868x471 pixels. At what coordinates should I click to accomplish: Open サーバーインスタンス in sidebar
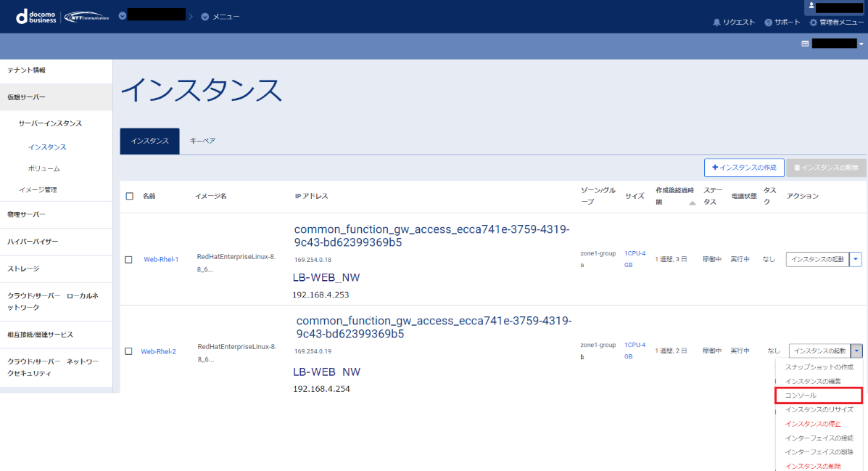coord(50,123)
